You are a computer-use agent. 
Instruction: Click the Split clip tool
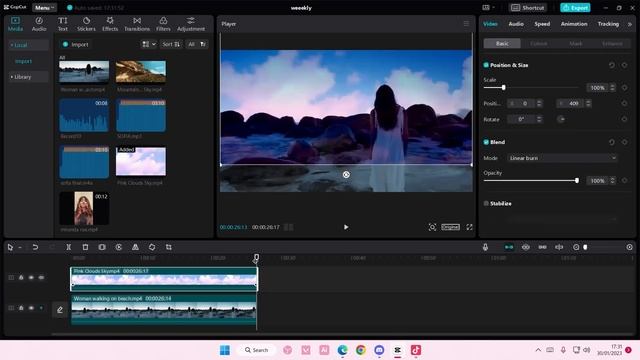click(x=69, y=247)
